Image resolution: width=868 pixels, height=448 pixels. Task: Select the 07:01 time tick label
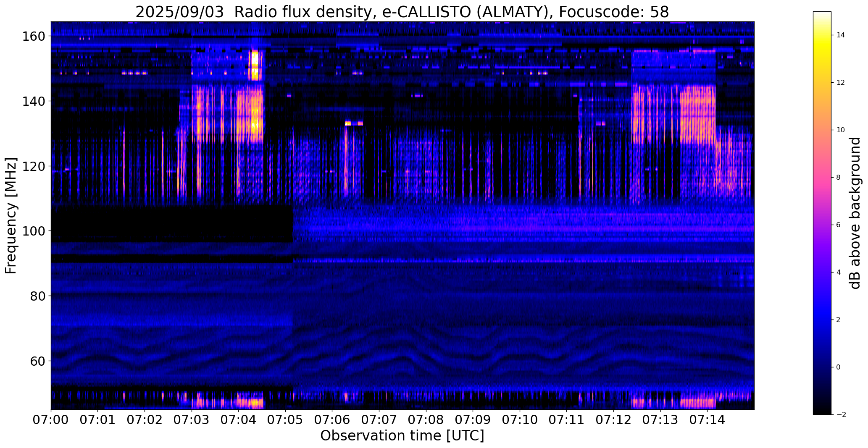click(98, 419)
